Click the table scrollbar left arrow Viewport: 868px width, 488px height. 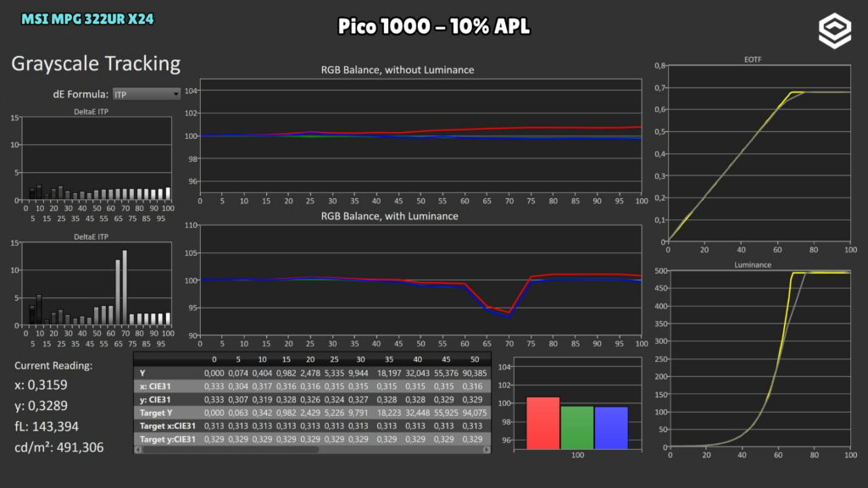[x=138, y=450]
